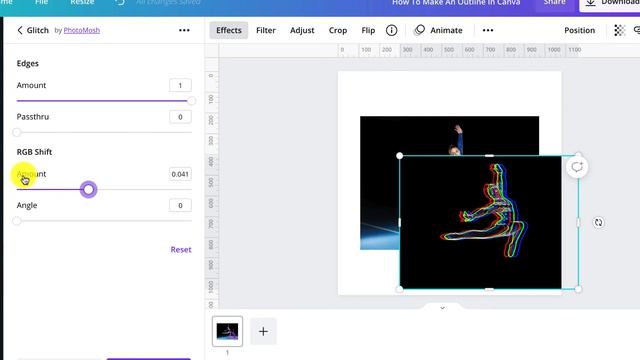
Task: Click the Share button
Action: point(554,3)
